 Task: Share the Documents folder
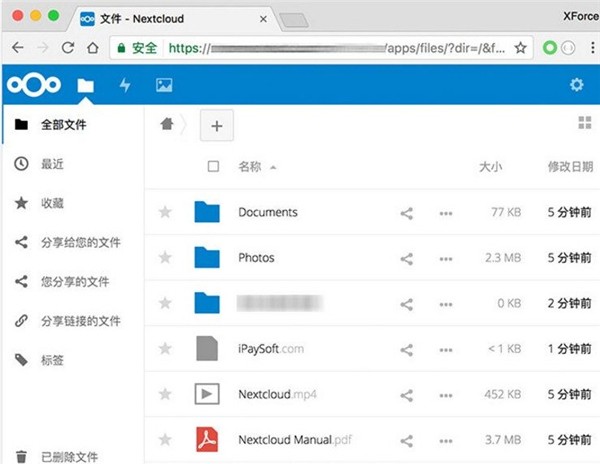pyautogui.click(x=407, y=213)
